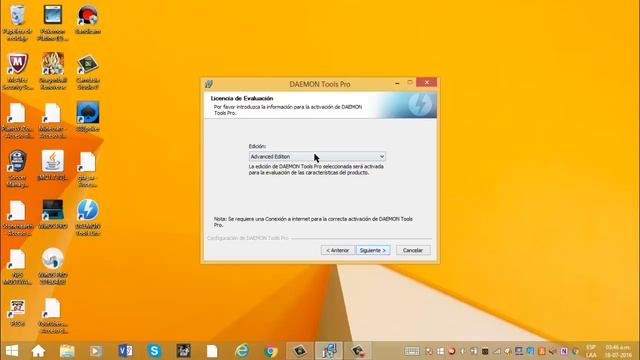Click the taskbar clock and date

pos(618,351)
